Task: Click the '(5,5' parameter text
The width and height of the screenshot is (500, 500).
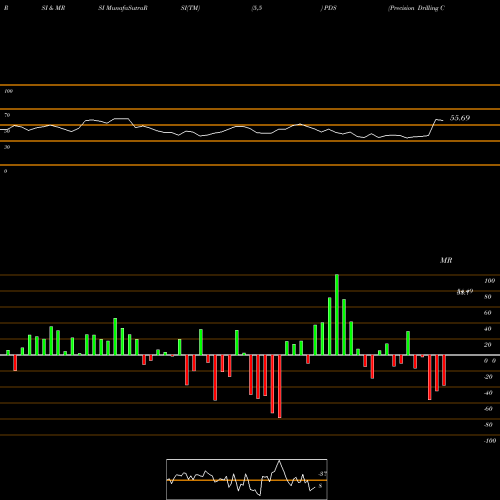Action: click(x=257, y=8)
